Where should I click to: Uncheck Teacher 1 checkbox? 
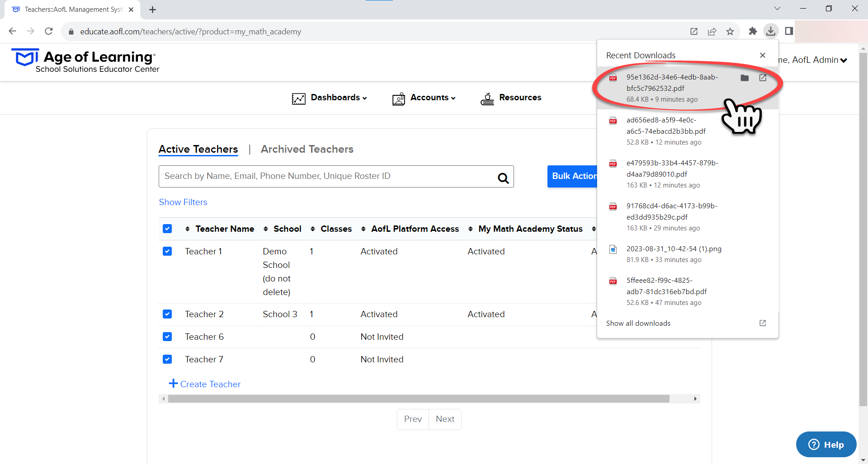click(167, 251)
